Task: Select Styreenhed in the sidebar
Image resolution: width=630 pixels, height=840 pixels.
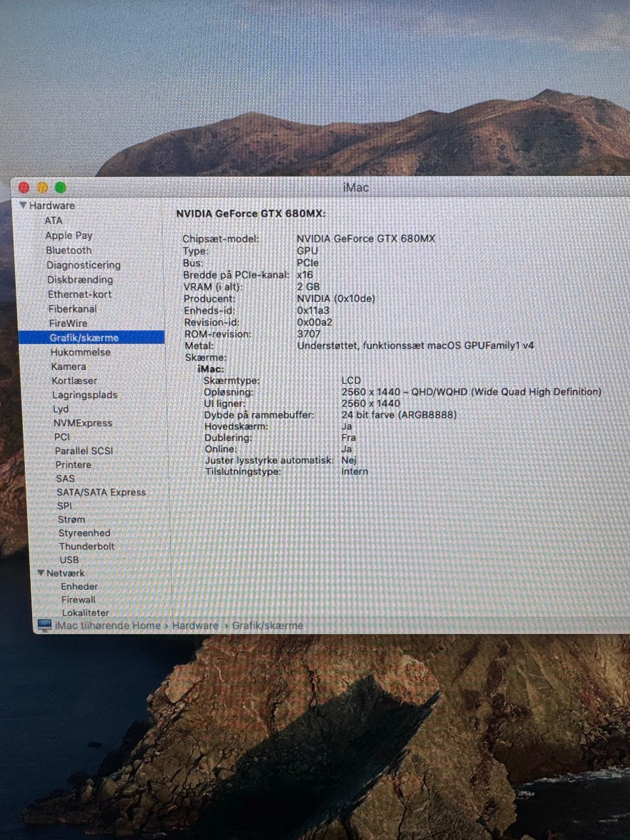Action: click(x=84, y=533)
